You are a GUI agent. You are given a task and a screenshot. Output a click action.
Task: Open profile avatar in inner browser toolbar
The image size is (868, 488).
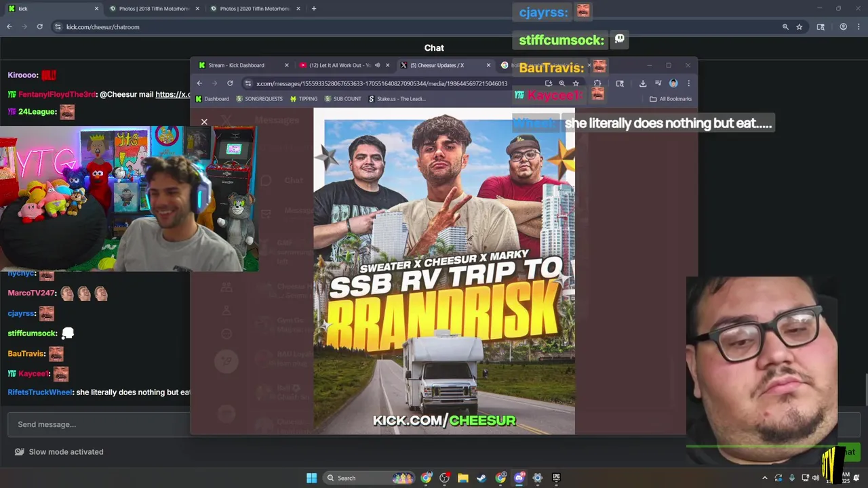click(673, 83)
